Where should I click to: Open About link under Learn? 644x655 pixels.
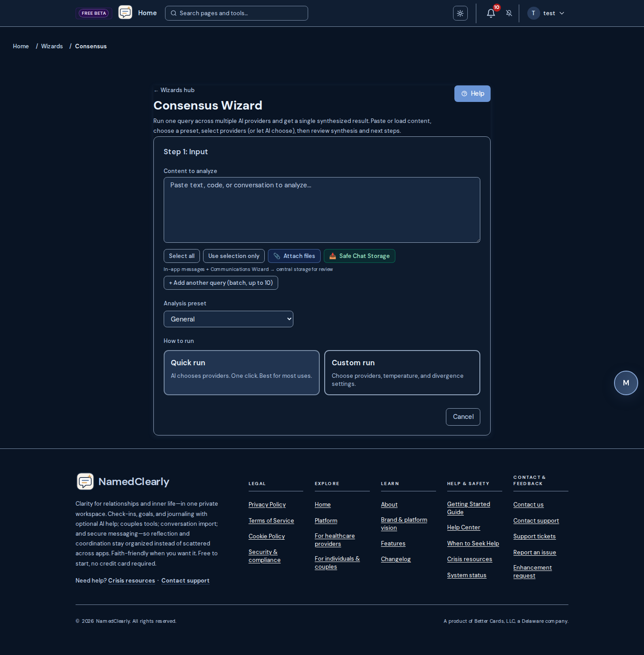tap(389, 504)
